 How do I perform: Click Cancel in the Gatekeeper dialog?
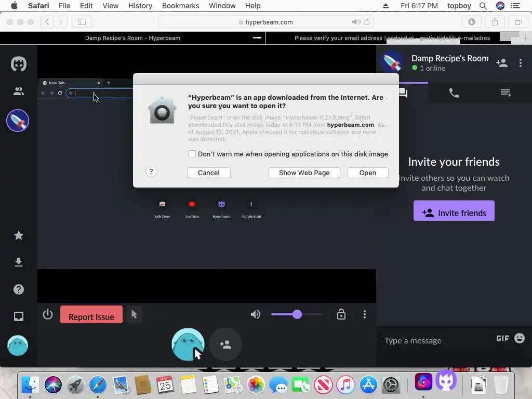(x=209, y=172)
